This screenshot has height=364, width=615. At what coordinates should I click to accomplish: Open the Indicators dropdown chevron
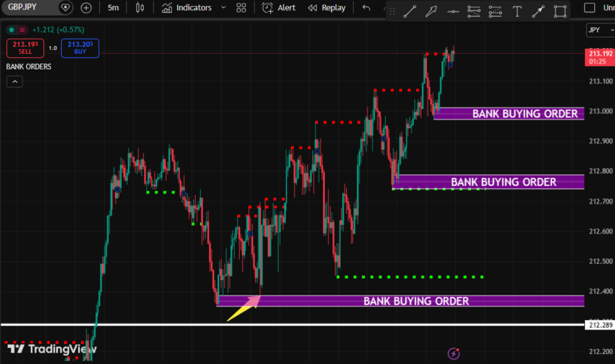(x=223, y=8)
